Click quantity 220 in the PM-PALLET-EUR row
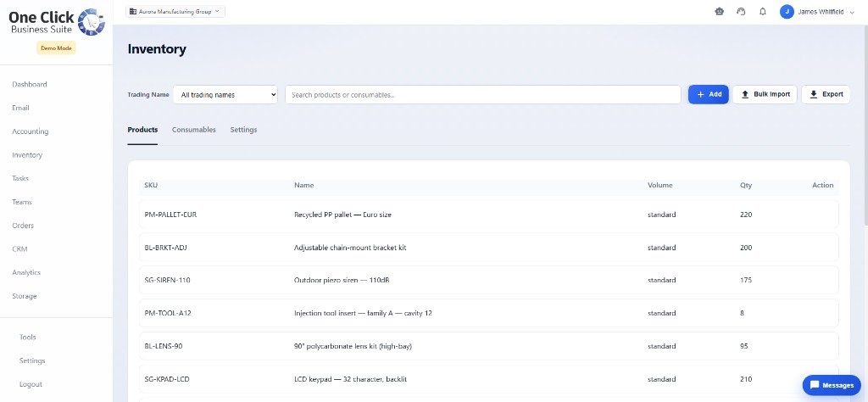The image size is (868, 402). point(746,215)
